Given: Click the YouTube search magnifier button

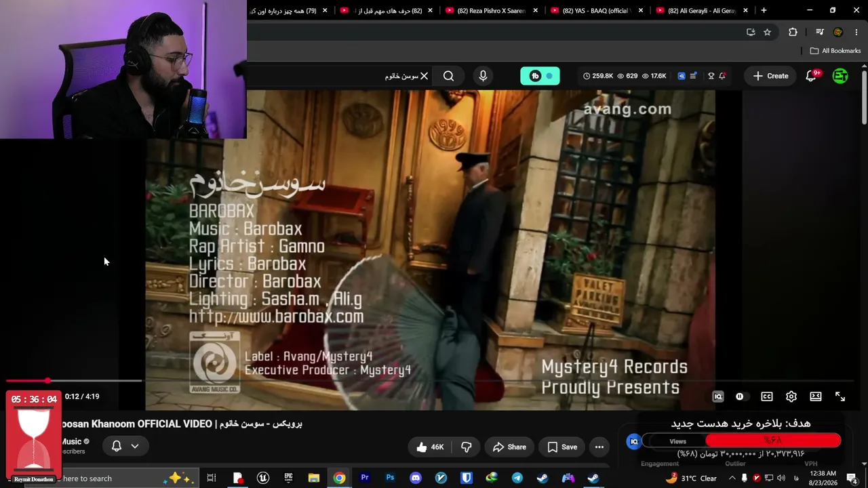Looking at the screenshot, I should [x=448, y=76].
